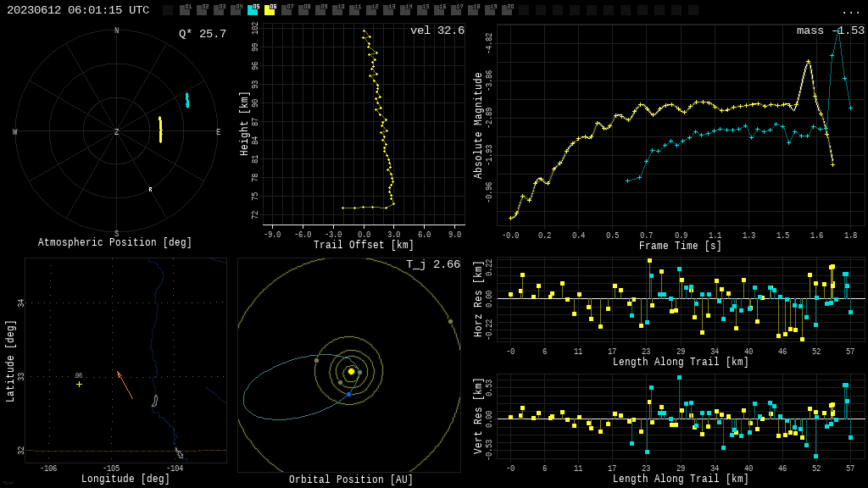Screen dimensions: 868x488
Task: Click the zenith Z marker in sky plot
Action: pyautogui.click(x=117, y=132)
